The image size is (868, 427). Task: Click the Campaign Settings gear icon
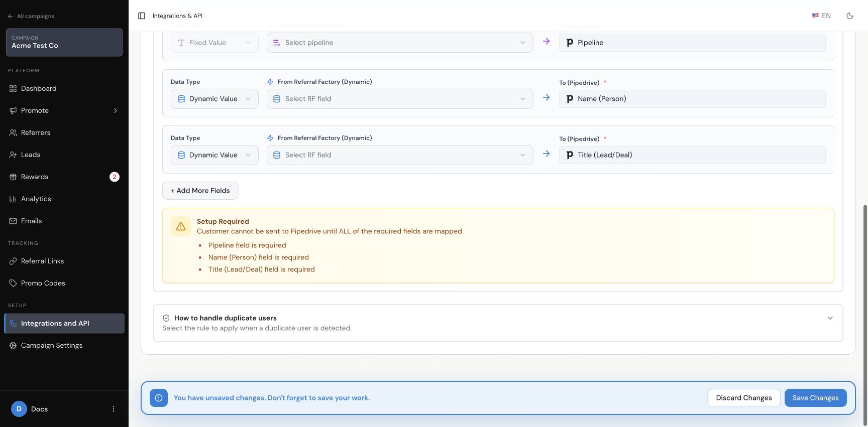13,345
